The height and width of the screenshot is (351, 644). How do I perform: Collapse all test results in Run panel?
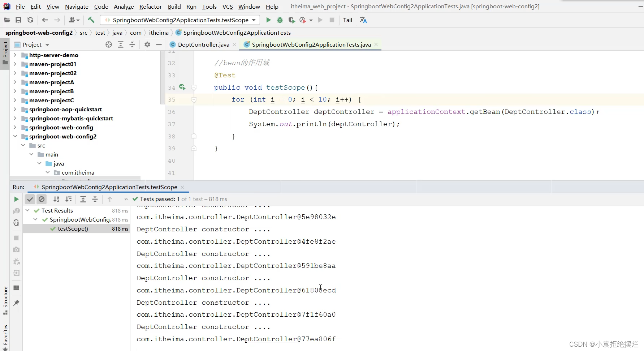pyautogui.click(x=95, y=199)
